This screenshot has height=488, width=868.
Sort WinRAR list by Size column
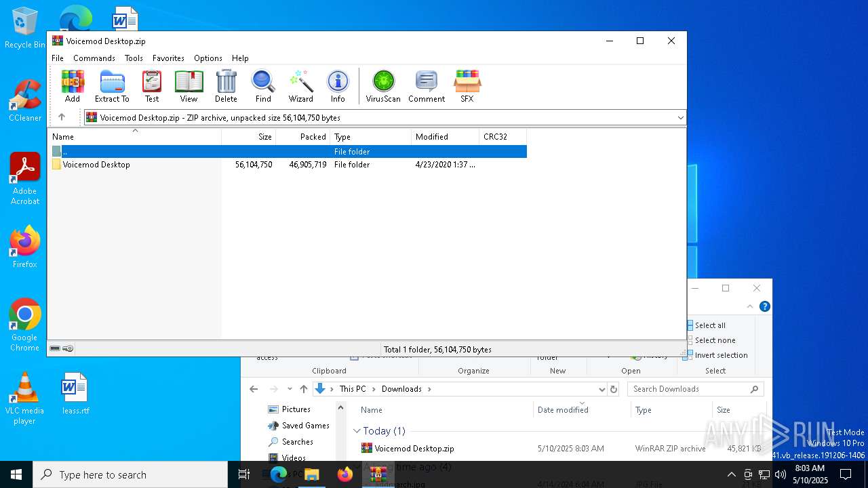(249, 136)
